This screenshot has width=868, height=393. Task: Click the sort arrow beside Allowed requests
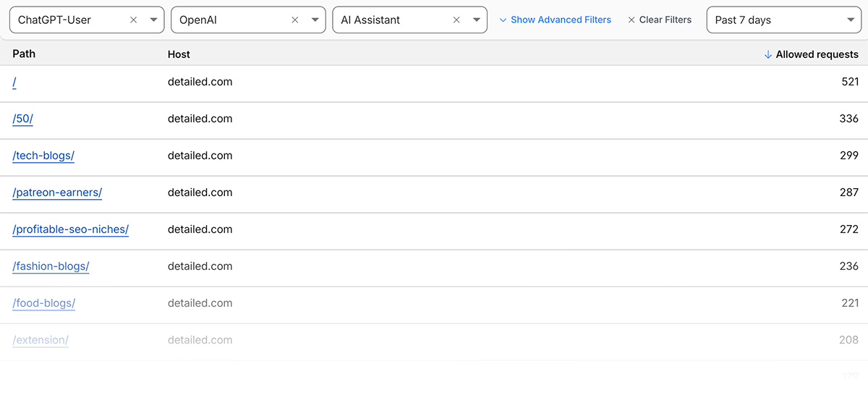point(768,55)
